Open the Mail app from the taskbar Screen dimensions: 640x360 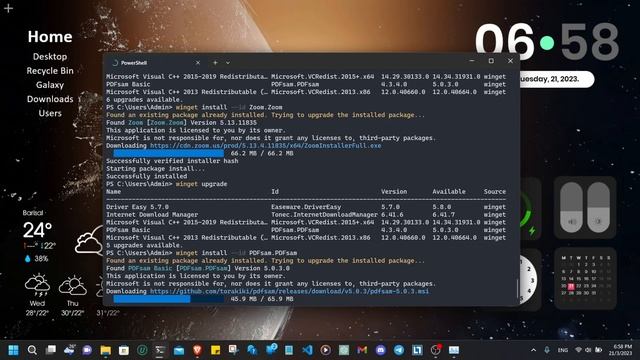pyautogui.click(x=179, y=350)
